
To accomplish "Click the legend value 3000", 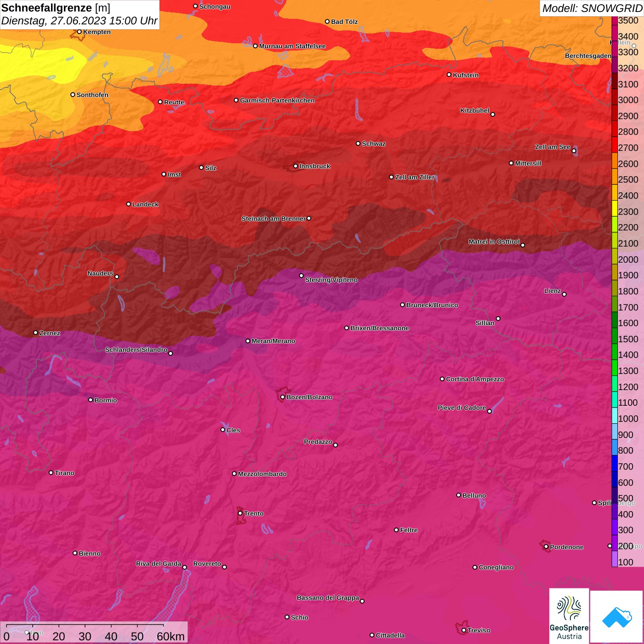I will click(628, 100).
